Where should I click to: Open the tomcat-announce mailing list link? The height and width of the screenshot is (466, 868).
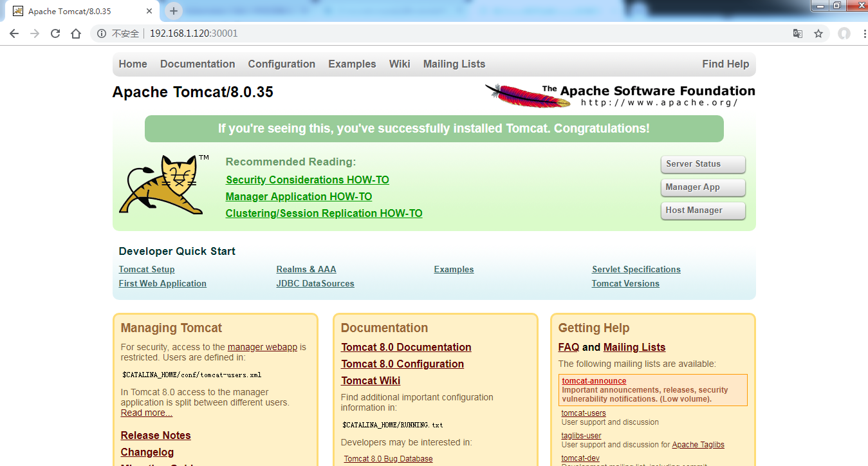click(x=593, y=381)
